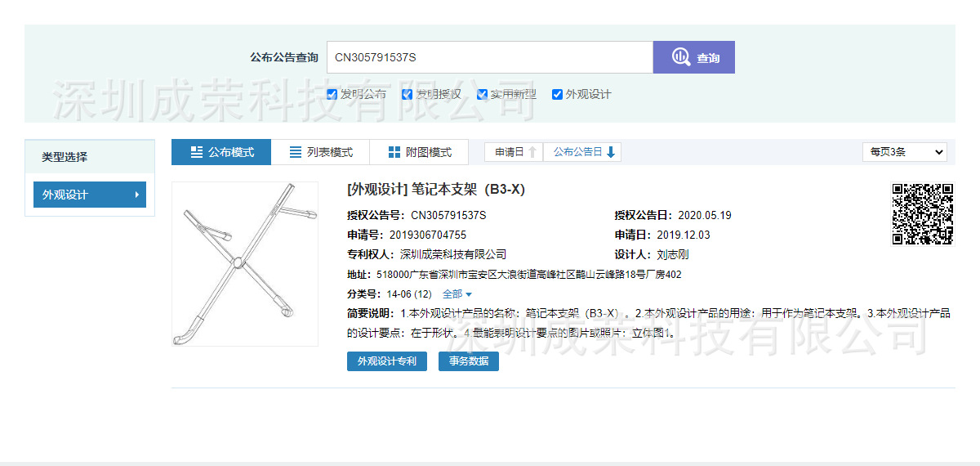Switch to 附图模式 tab

(x=419, y=152)
